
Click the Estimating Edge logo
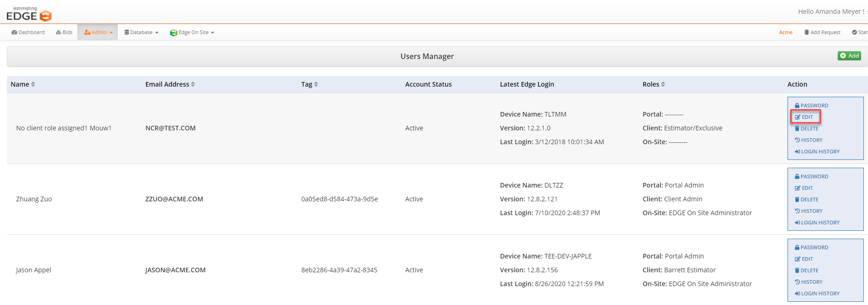pyautogui.click(x=29, y=14)
